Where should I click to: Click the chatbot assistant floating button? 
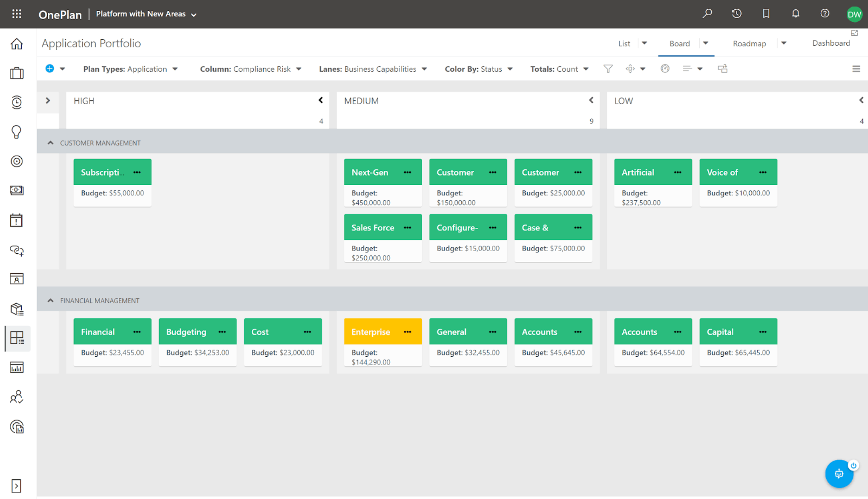click(x=839, y=473)
